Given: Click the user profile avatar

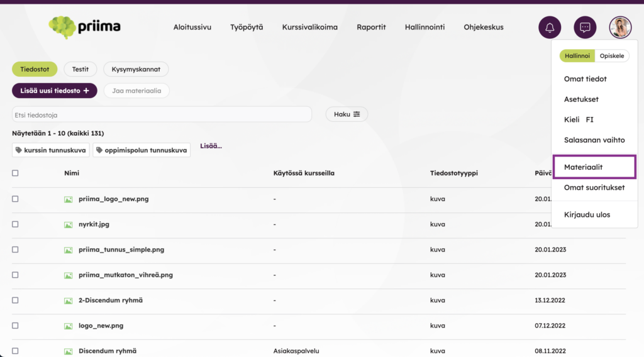Looking at the screenshot, I should 620,28.
